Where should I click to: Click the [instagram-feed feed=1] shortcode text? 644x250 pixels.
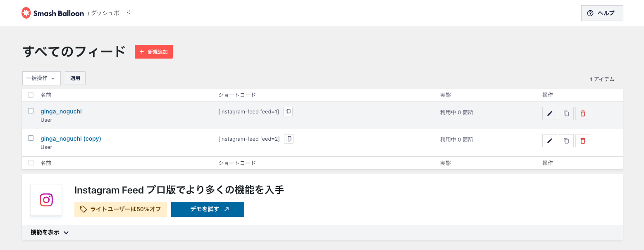point(249,112)
